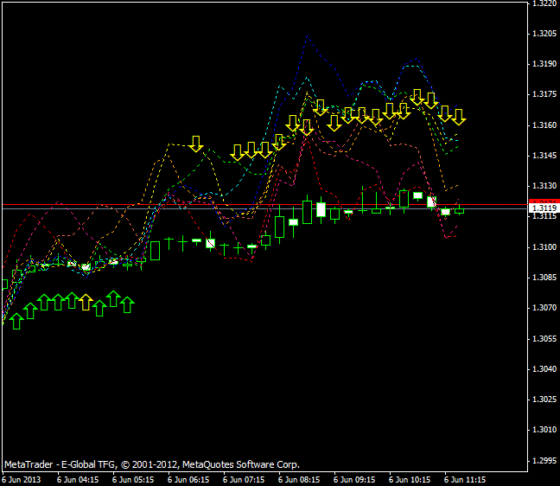Click the 1.3085 price axis label

pos(545,277)
